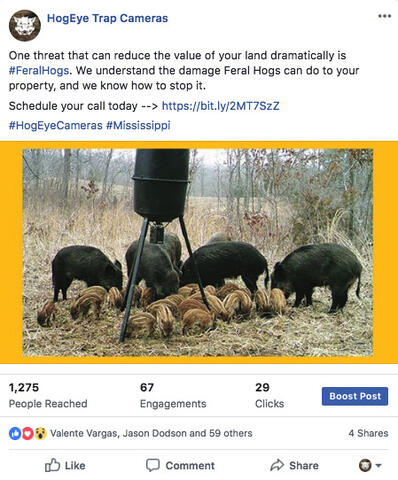View the 4 Shares list

pyautogui.click(x=368, y=433)
